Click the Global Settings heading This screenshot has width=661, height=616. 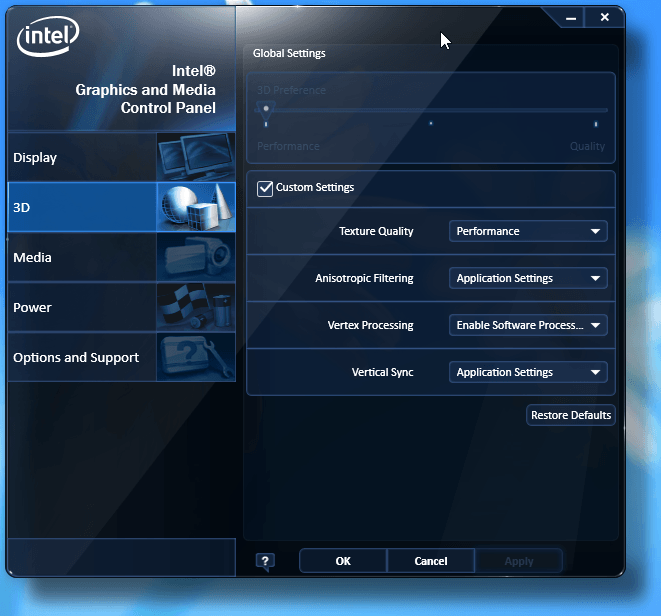coord(289,54)
